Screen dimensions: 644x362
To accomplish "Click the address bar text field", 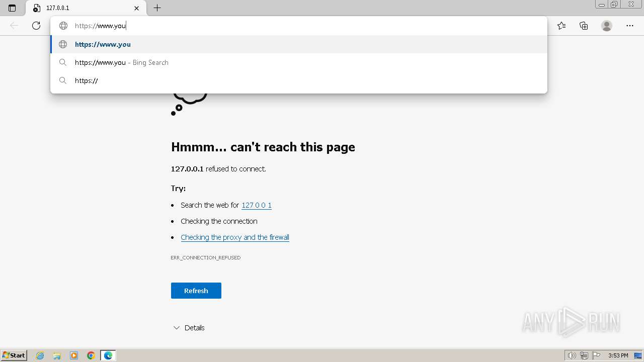I will coord(299,26).
